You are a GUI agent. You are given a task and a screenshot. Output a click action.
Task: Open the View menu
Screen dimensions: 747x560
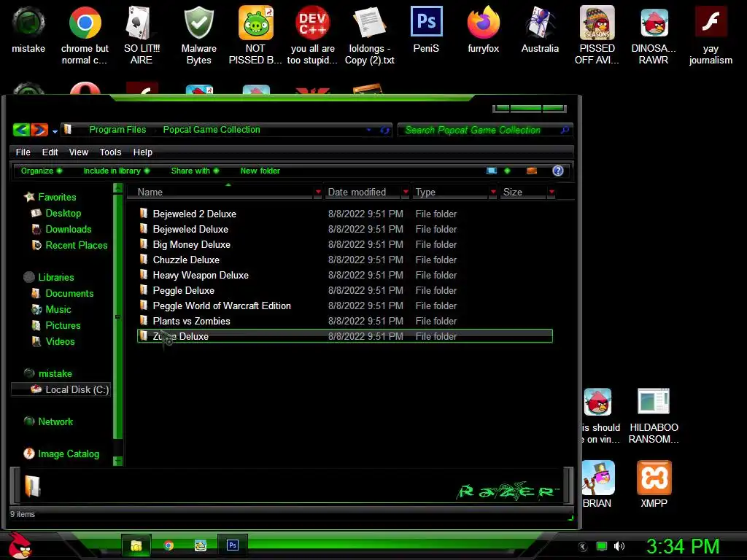(79, 152)
